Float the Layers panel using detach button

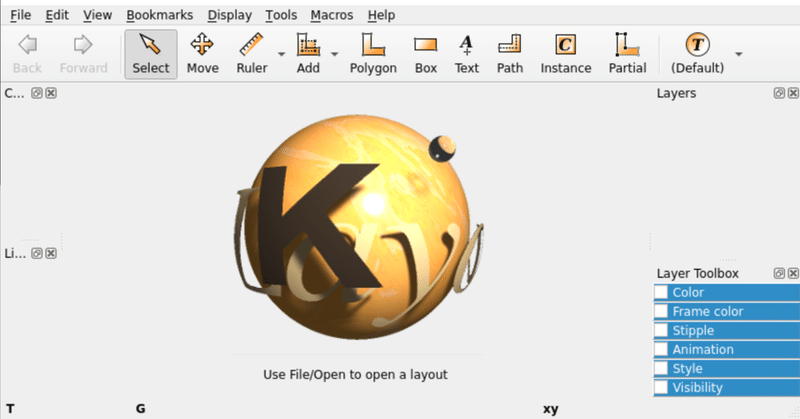point(779,93)
